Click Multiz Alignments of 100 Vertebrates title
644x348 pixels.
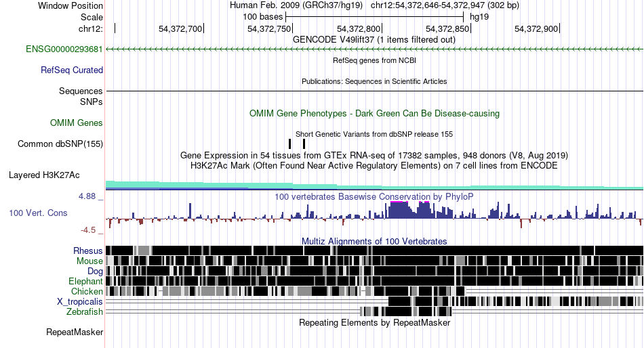(374, 241)
